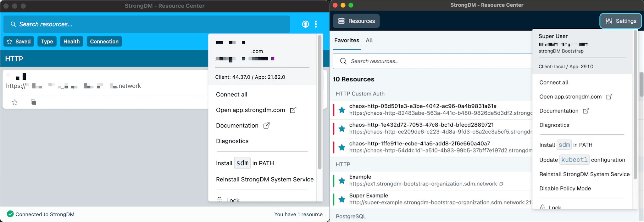This screenshot has width=644, height=222.
Task: Click the https://ex1.strongdm-bootstrap-organization.sdm.network URL
Action: tap(423, 184)
